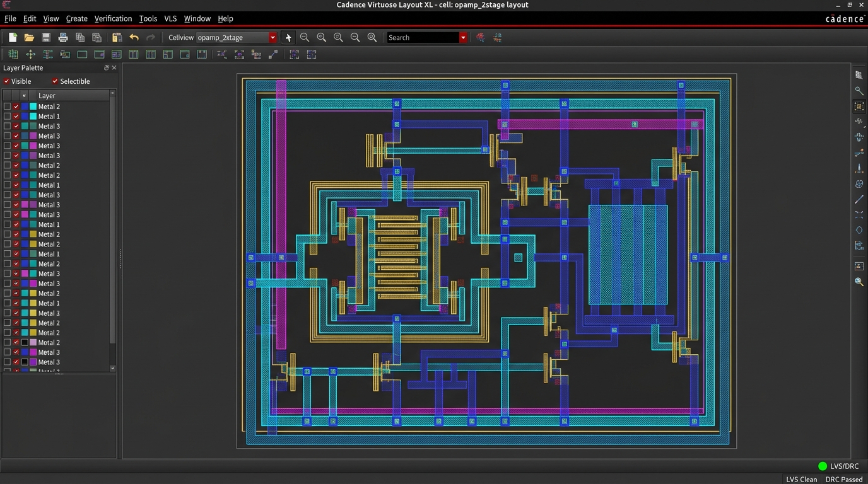Screen dimensions: 868x484
Task: Open the Help menu
Action: click(x=225, y=18)
